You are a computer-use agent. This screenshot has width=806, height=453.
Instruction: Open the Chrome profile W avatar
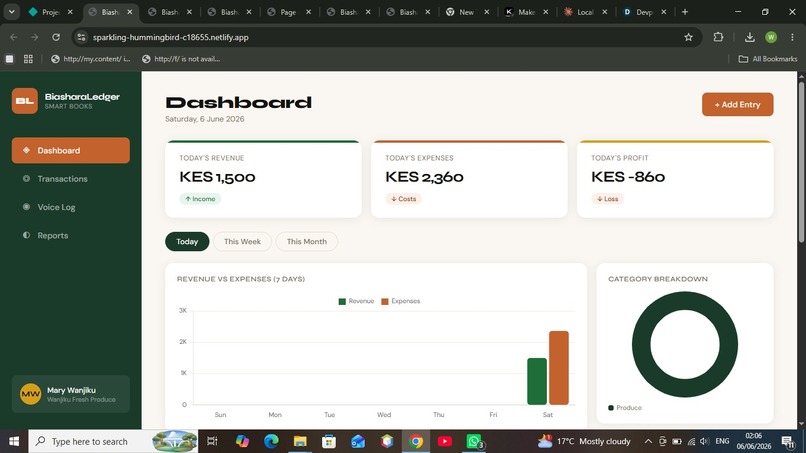click(x=771, y=37)
